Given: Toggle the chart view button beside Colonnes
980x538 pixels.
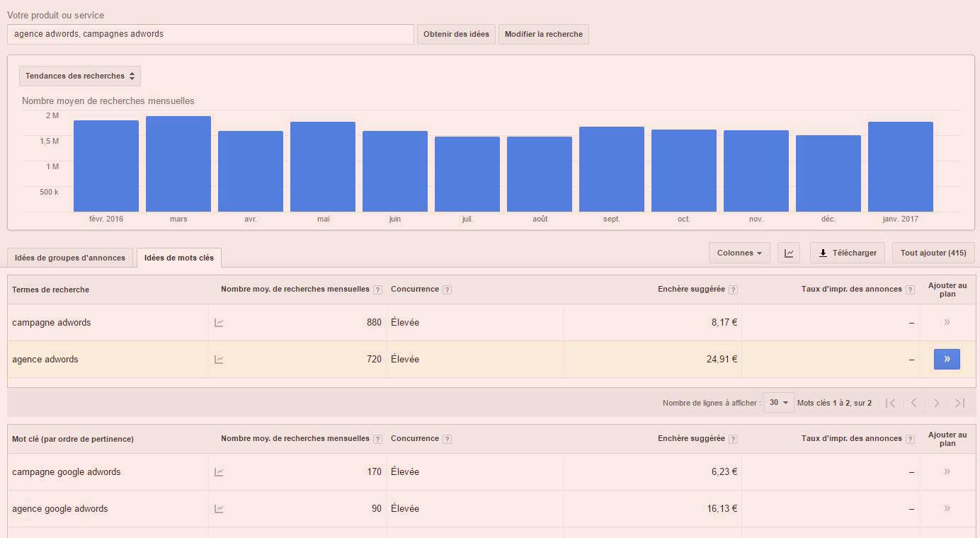Looking at the screenshot, I should click(789, 253).
